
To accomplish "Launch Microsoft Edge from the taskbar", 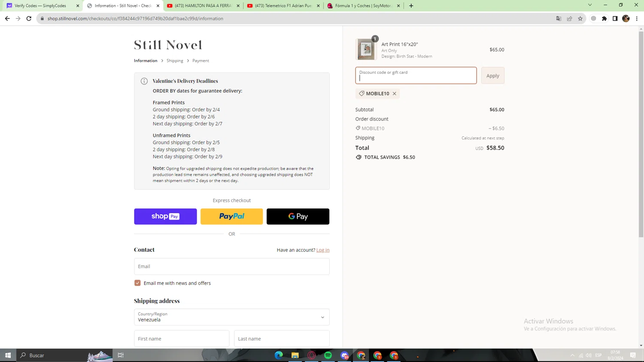I will (279, 355).
